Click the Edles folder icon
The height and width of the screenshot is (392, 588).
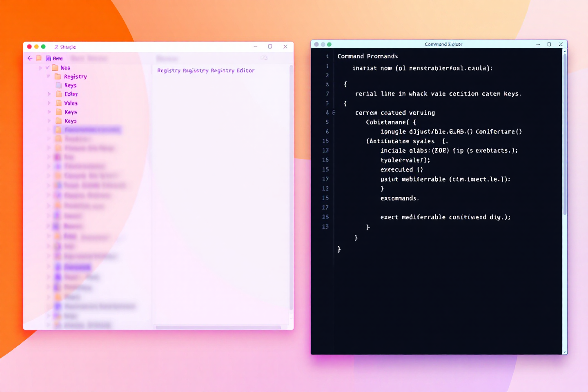point(59,94)
